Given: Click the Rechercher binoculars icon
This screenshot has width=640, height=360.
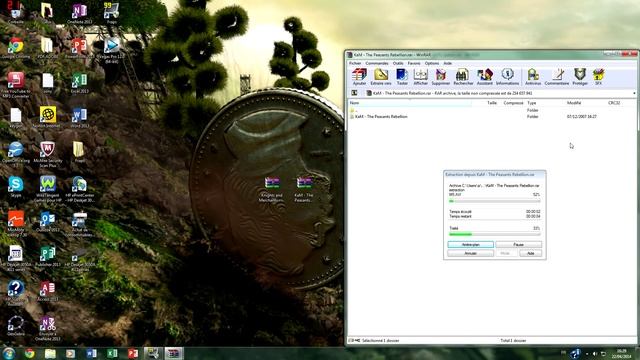Looking at the screenshot, I should pyautogui.click(x=463, y=77).
